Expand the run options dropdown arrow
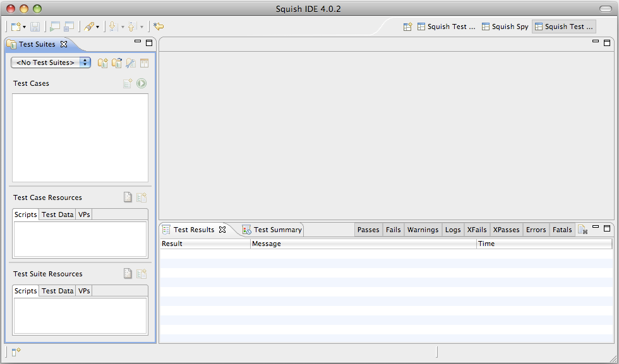619x364 pixels. coord(123,26)
